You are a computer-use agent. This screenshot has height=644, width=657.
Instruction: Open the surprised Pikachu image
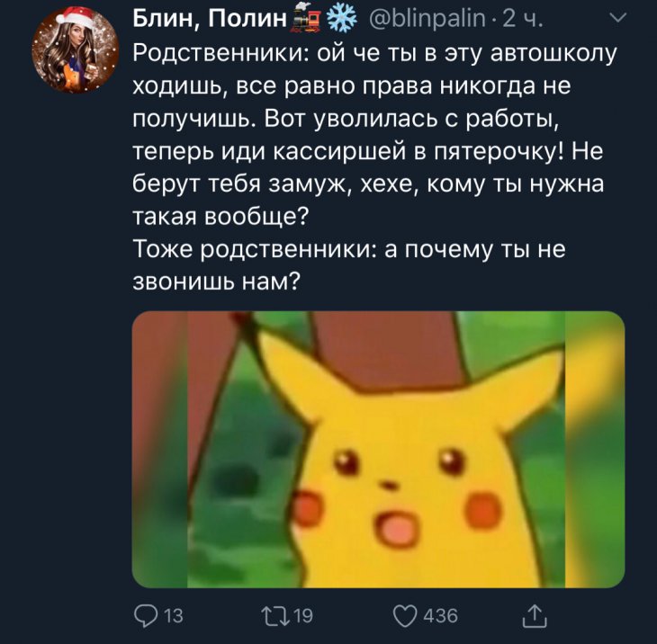coord(378,450)
